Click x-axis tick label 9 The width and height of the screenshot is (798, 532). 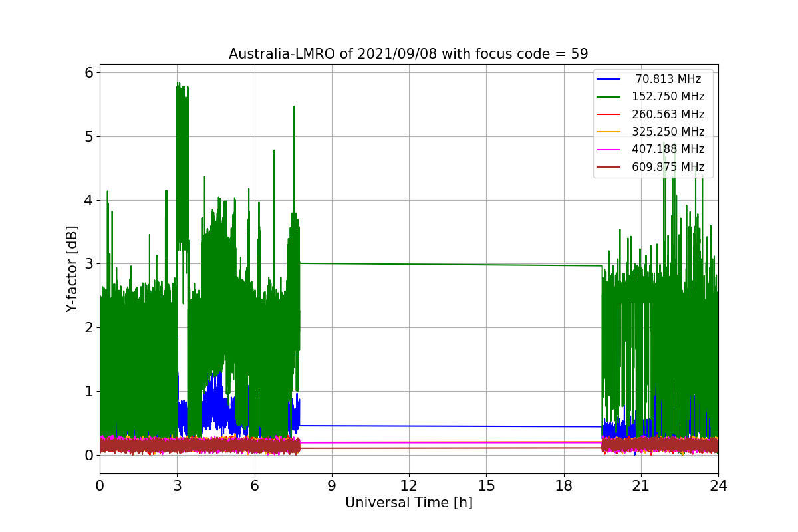click(332, 486)
